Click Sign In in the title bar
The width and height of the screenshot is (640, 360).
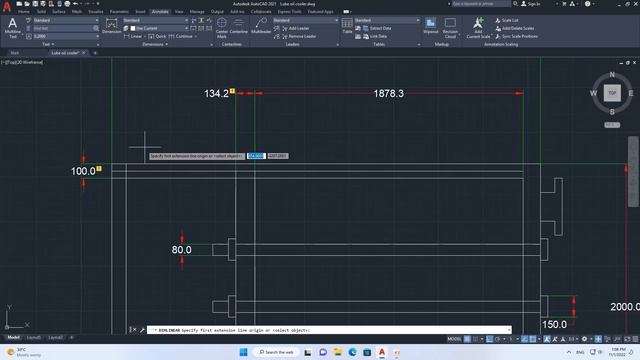[x=531, y=4]
